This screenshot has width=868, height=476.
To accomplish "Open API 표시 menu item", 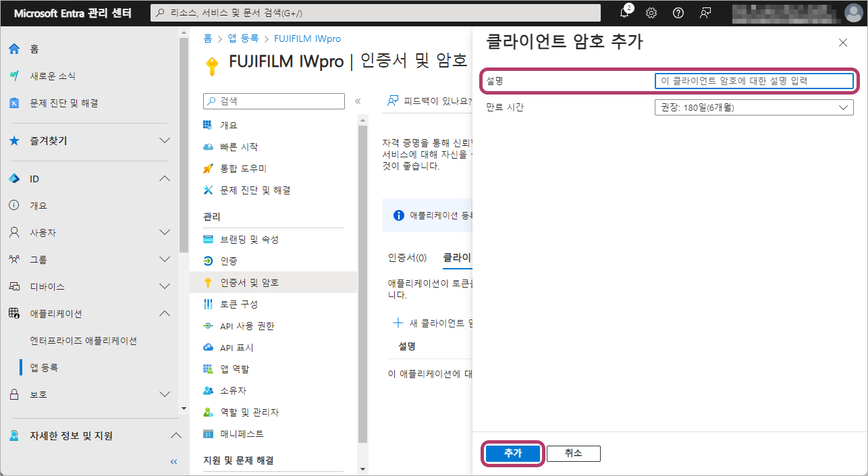I will coord(237,348).
